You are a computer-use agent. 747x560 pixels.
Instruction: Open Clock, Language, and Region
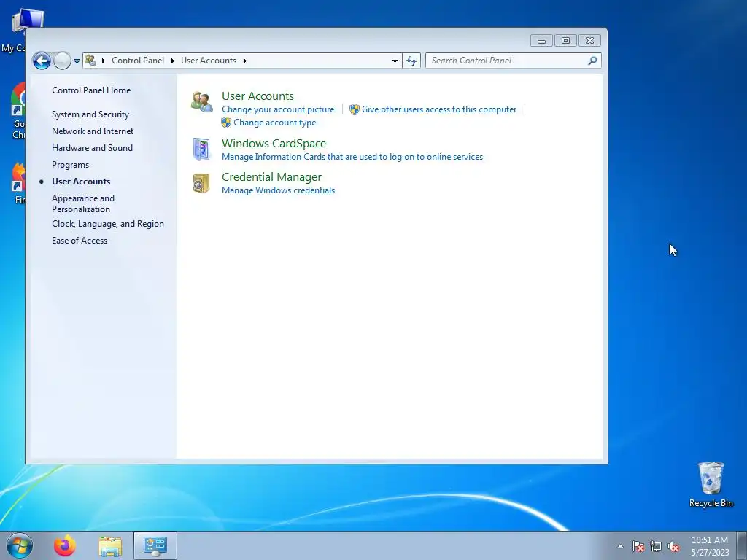(108, 224)
